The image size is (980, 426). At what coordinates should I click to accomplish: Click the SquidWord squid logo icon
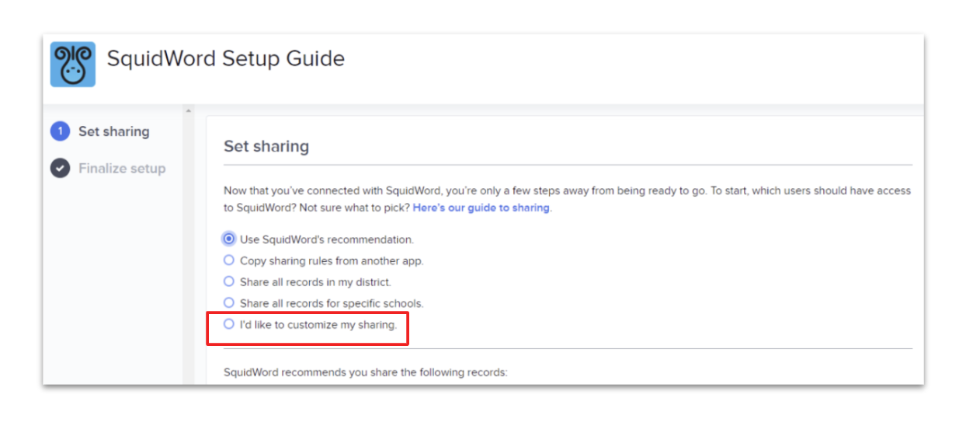(73, 65)
